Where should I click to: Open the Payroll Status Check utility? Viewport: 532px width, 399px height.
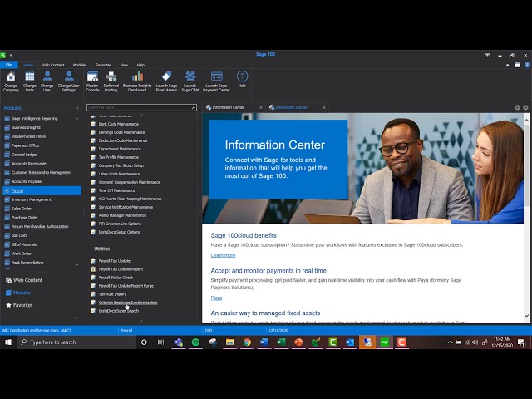tap(116, 278)
